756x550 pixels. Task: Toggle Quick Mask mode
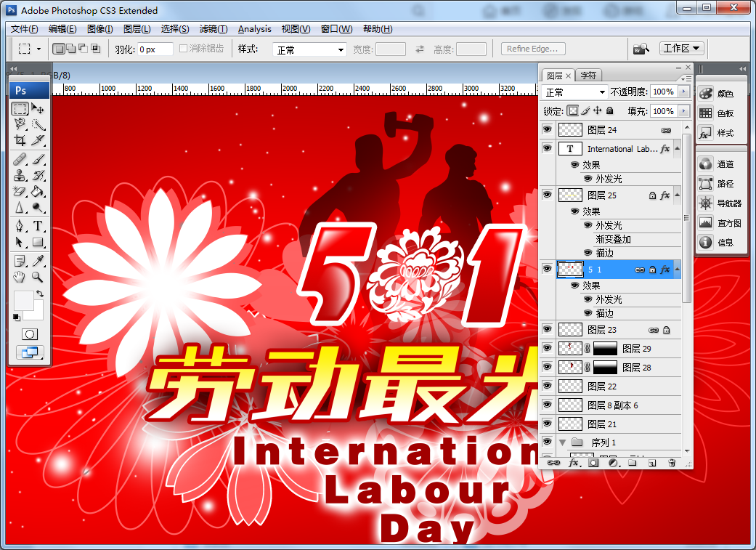tap(29, 334)
